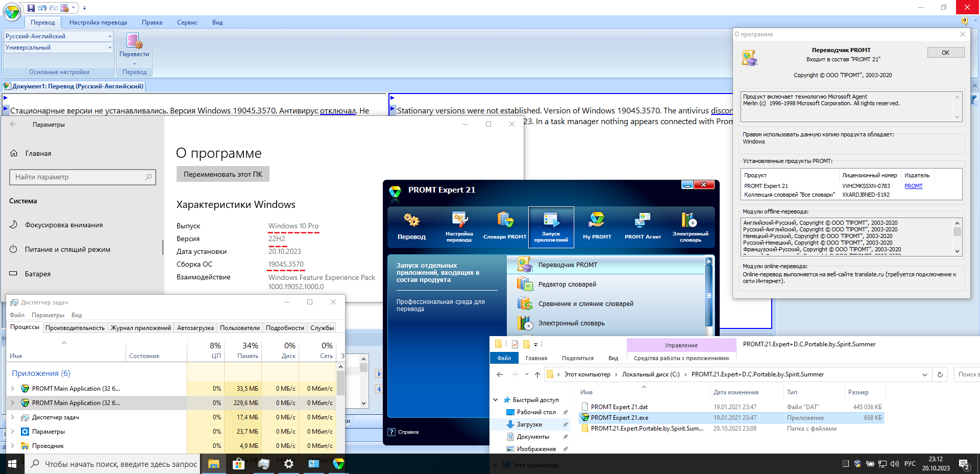Open Автозагрузка tab in Task Manager
The height and width of the screenshot is (474, 980).
coord(195,328)
